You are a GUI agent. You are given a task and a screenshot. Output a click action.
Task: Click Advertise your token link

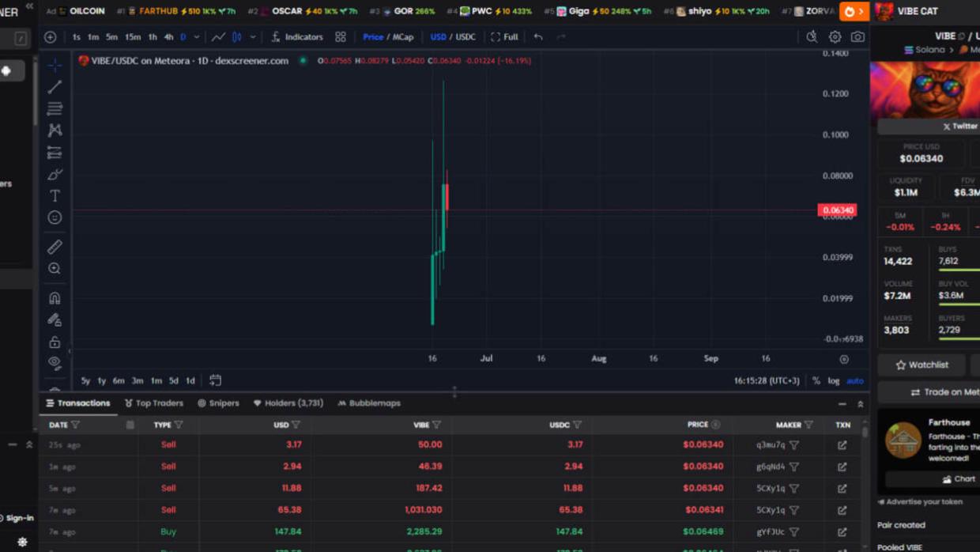pyautogui.click(x=920, y=501)
